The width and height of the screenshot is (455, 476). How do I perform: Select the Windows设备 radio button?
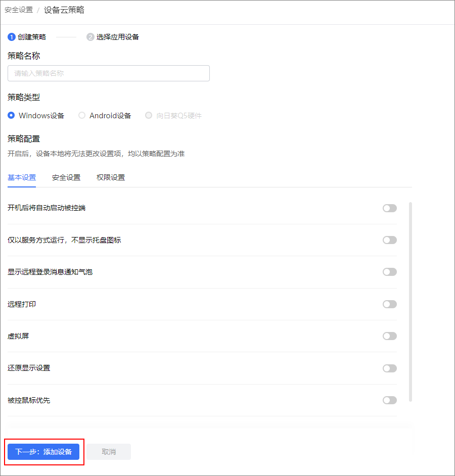pyautogui.click(x=11, y=115)
